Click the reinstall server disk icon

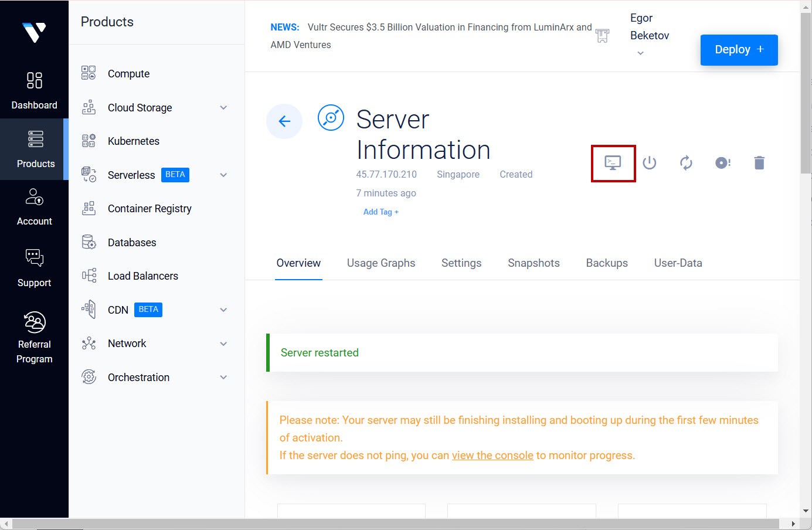click(x=722, y=163)
